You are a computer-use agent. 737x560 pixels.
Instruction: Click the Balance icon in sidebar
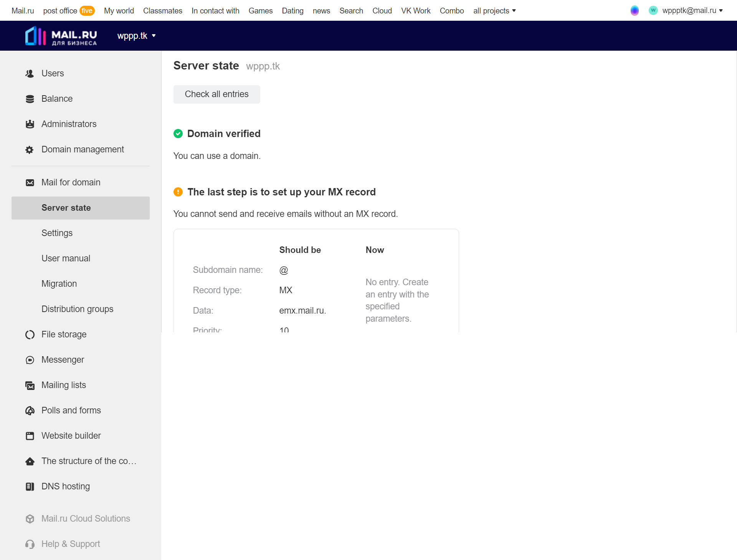click(30, 99)
